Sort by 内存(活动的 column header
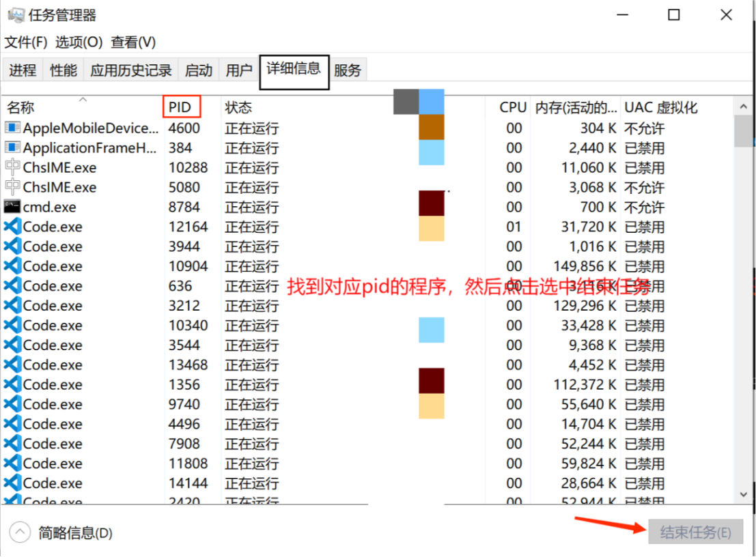Image resolution: width=756 pixels, height=557 pixels. [x=576, y=107]
